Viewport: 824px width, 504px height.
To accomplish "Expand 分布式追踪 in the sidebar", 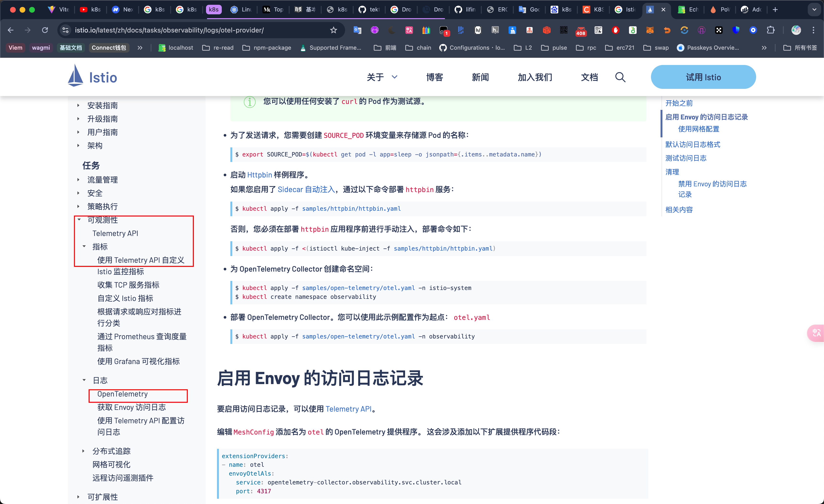I will pos(84,451).
